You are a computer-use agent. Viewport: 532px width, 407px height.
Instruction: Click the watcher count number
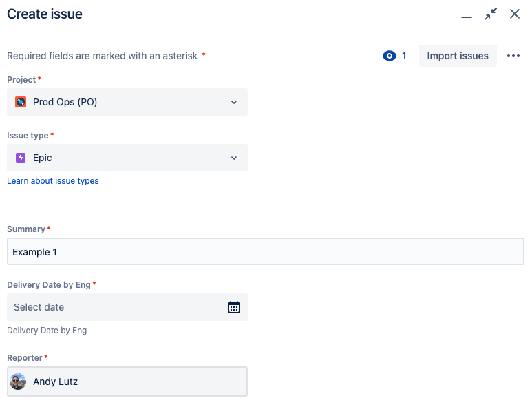click(404, 56)
